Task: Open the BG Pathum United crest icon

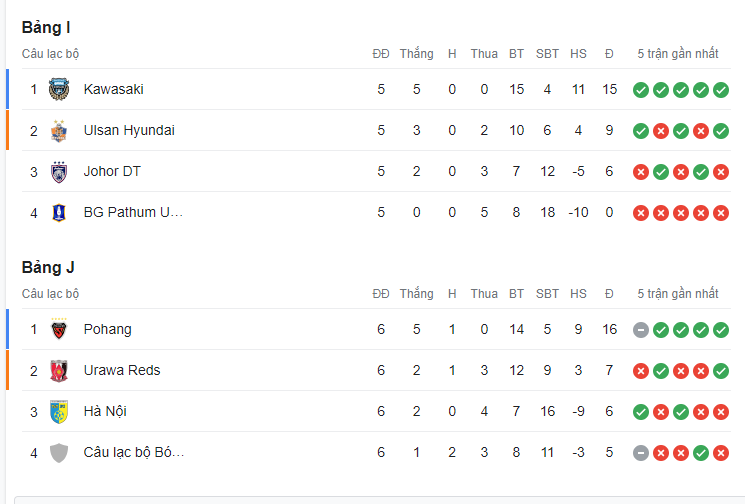Action: tap(59, 213)
